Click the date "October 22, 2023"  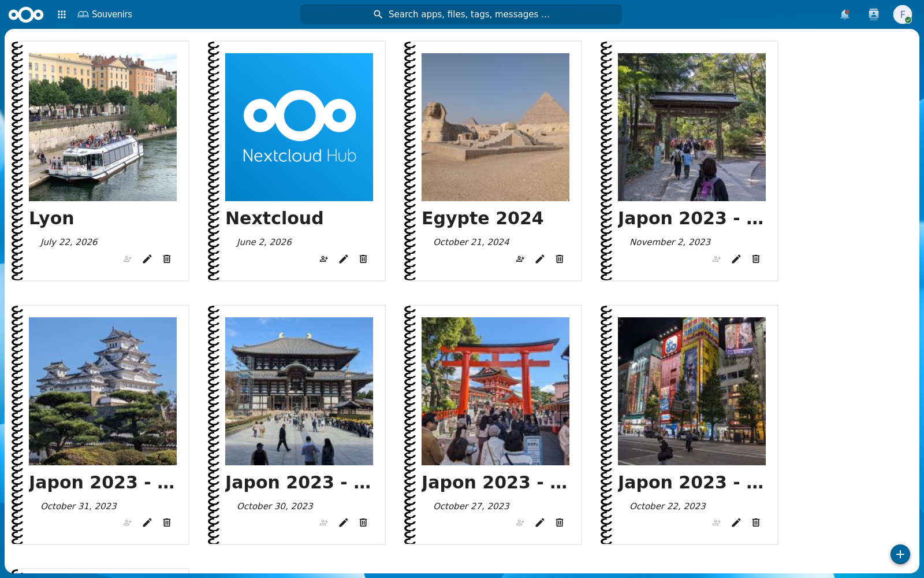click(668, 506)
